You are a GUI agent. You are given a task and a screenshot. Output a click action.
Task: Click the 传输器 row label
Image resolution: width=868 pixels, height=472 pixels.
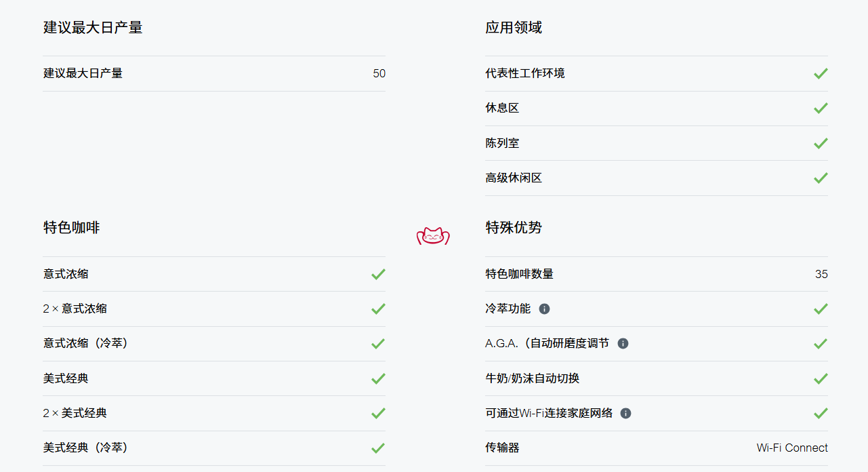click(502, 448)
